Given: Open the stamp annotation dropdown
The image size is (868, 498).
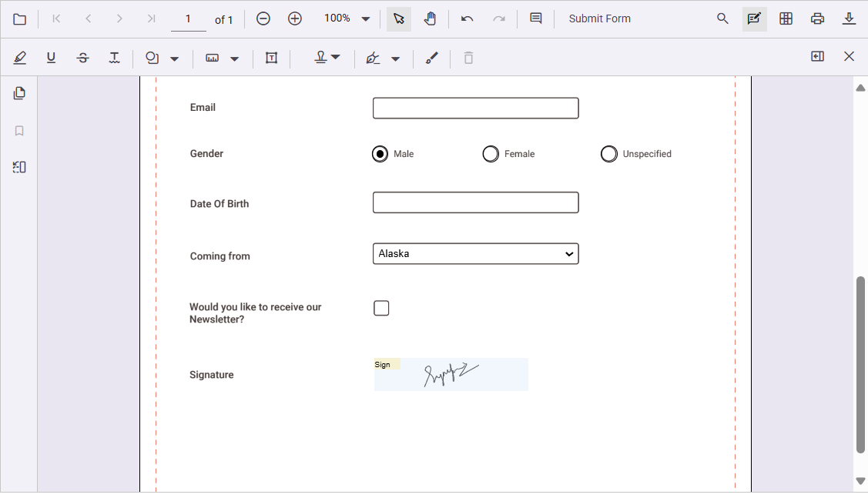Looking at the screenshot, I should (337, 57).
